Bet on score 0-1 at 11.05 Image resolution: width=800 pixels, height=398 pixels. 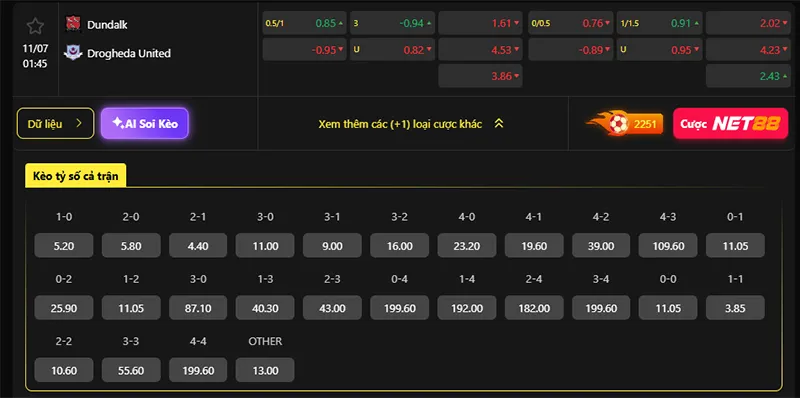(735, 245)
